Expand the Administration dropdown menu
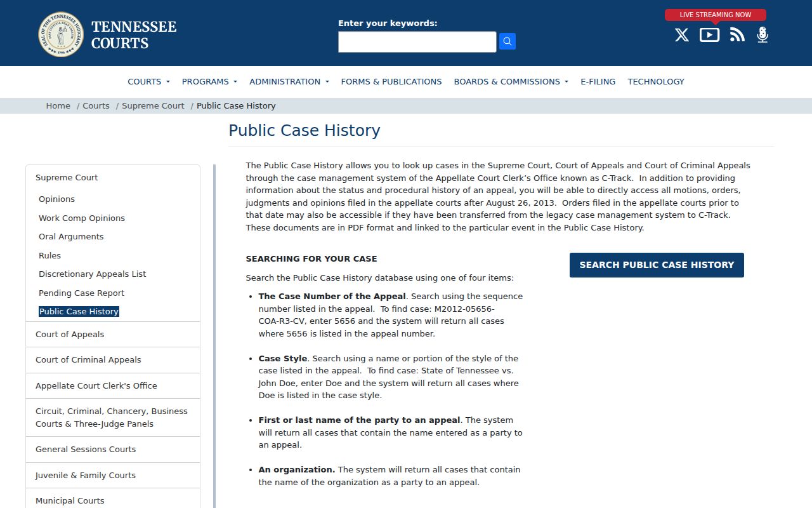Image resolution: width=812 pixels, height=508 pixels. click(289, 81)
